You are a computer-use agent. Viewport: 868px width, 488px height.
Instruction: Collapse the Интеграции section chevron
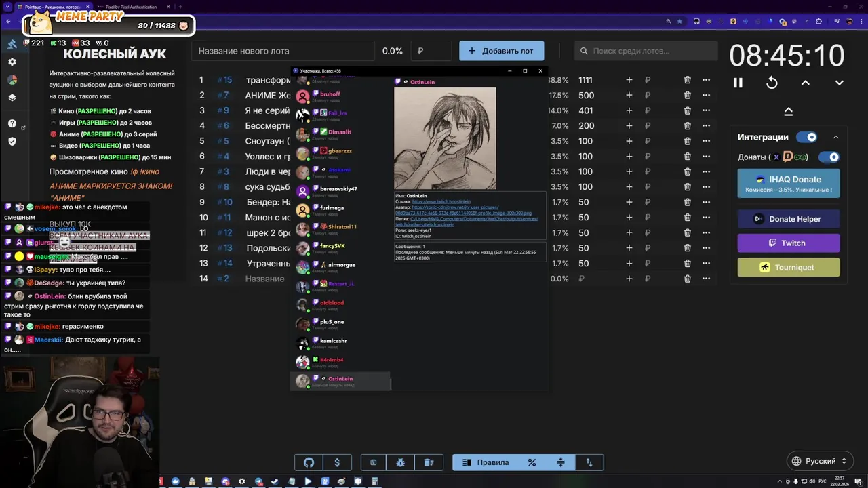click(x=835, y=137)
